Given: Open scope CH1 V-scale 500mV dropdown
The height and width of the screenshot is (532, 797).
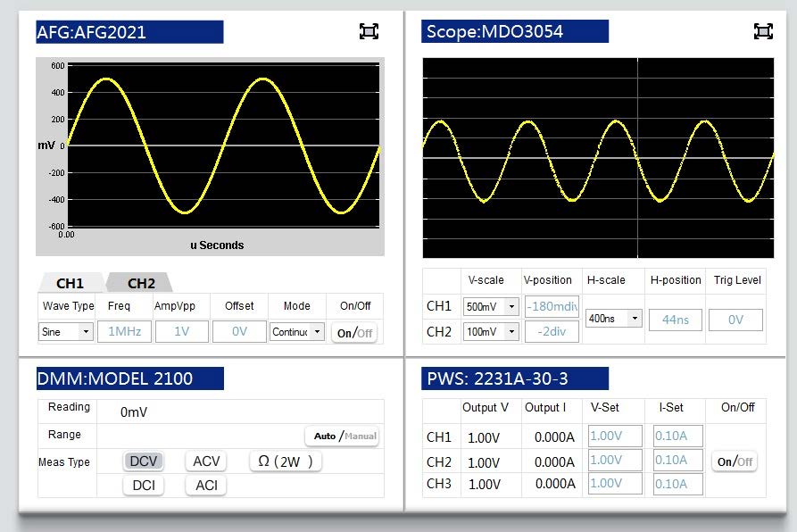Looking at the screenshot, I should pos(490,307).
